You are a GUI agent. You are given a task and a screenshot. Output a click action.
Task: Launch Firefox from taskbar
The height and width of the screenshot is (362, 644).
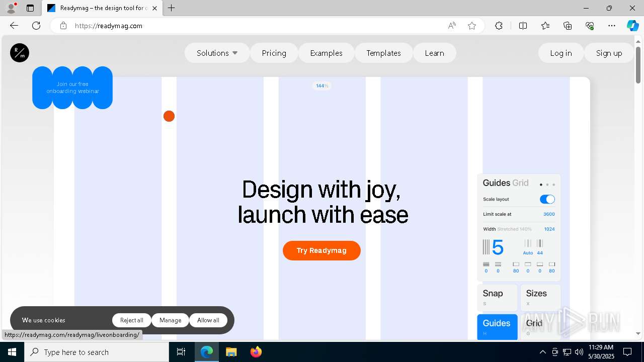pos(256,352)
